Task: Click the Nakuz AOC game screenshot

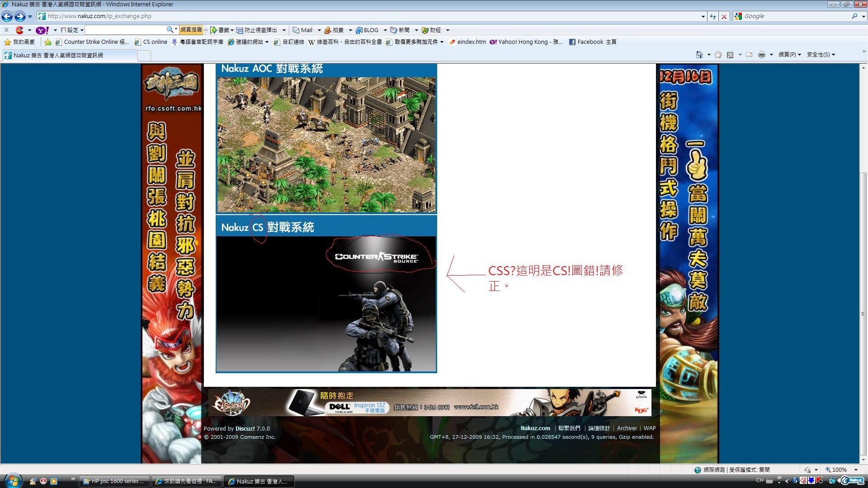Action: (x=326, y=145)
